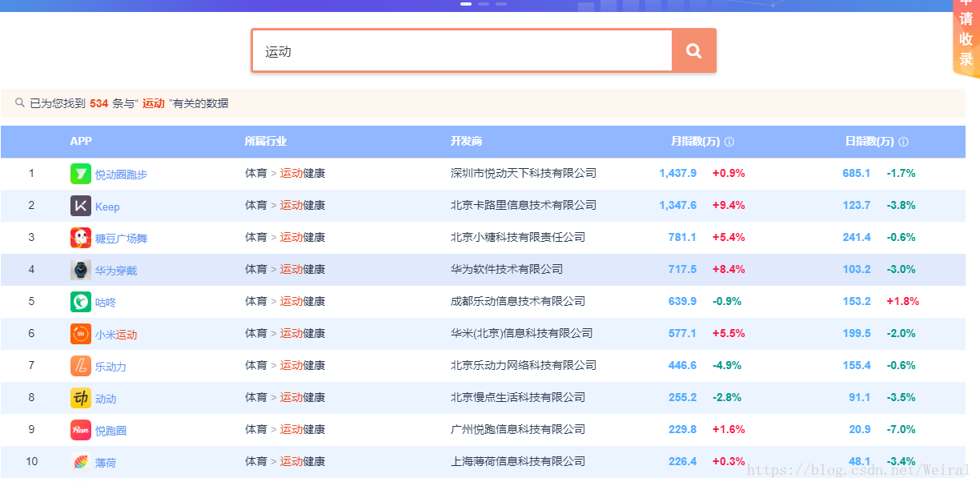The width and height of the screenshot is (980, 486).
Task: Click monthly index 446.6 for 乐动力
Action: [x=683, y=365]
